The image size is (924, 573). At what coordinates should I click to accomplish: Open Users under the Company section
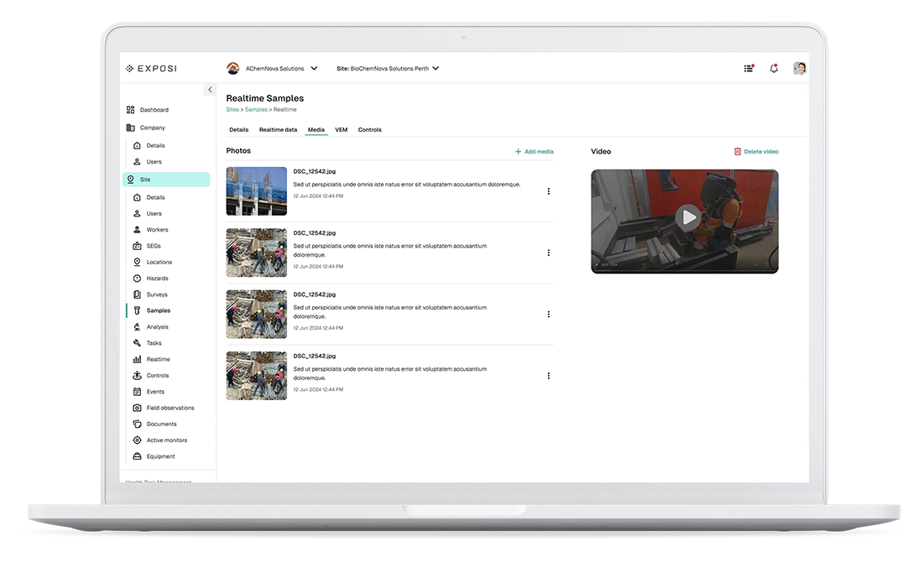[154, 162]
